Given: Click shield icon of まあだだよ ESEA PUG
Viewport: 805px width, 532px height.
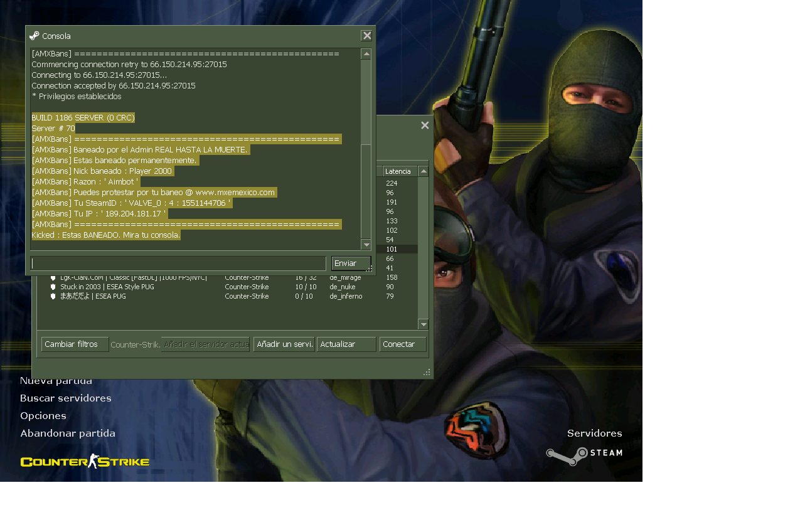Looking at the screenshot, I should 53,296.
